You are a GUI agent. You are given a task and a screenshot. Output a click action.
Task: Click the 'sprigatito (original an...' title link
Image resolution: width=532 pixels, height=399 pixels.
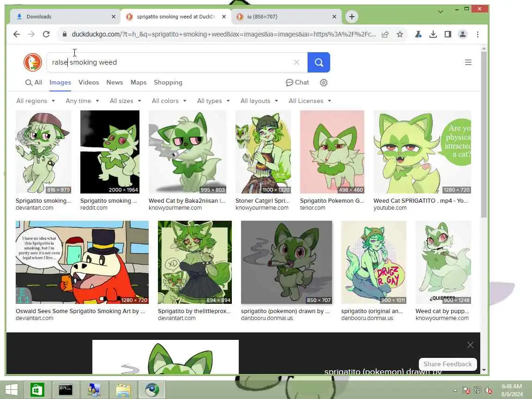tap(372, 311)
